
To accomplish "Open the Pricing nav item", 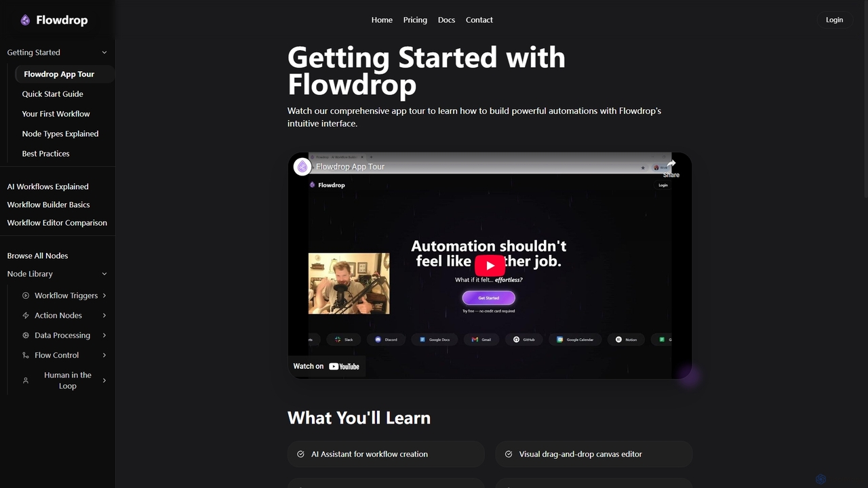I will pos(415,20).
